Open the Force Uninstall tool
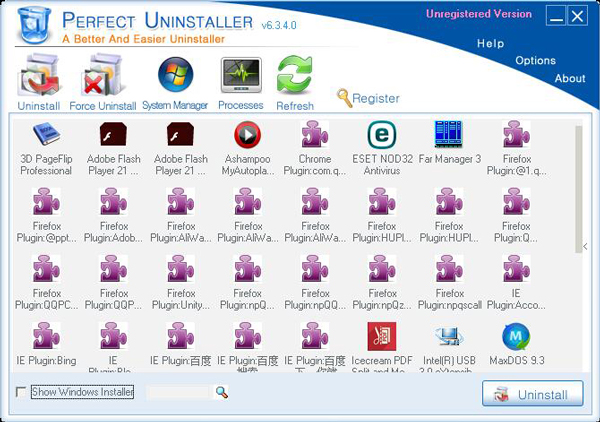Image resolution: width=600 pixels, height=422 pixels. coord(103,82)
